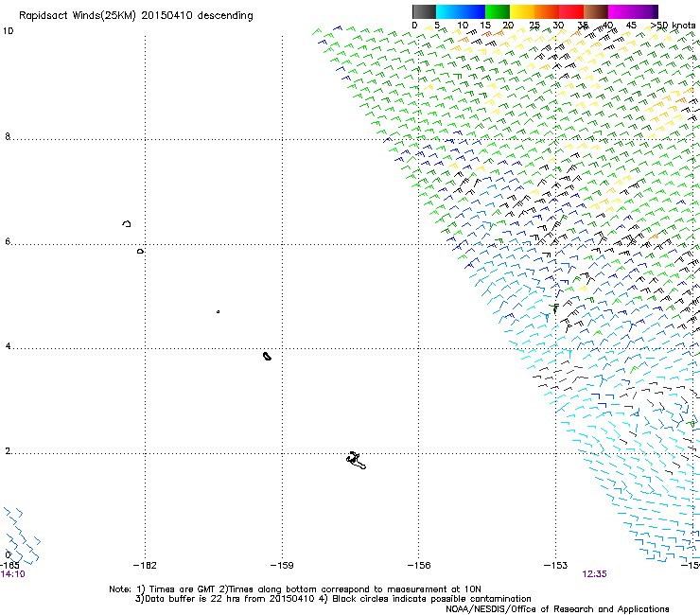Viewport: 700px width, 615px height.
Task: Click the purple "12:35" time label
Action: click(x=595, y=574)
